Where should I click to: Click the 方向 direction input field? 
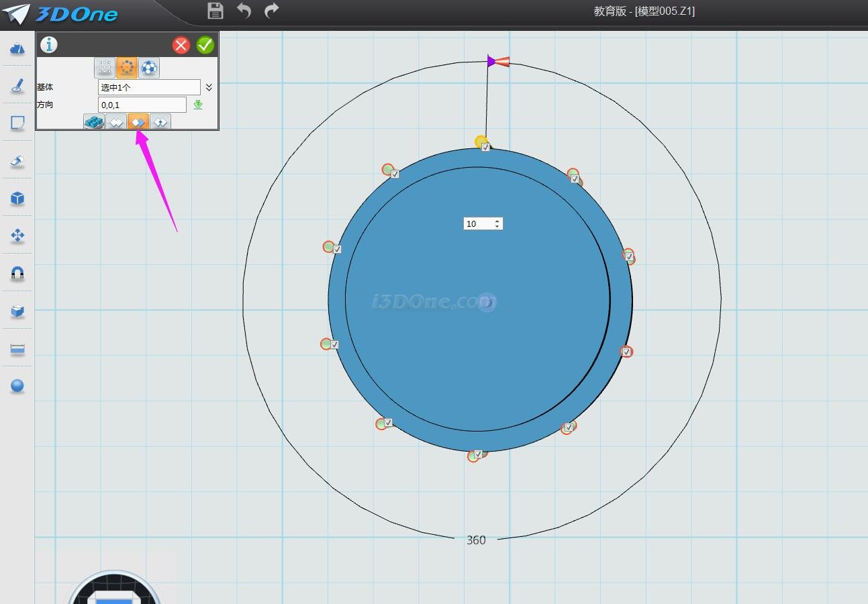142,105
